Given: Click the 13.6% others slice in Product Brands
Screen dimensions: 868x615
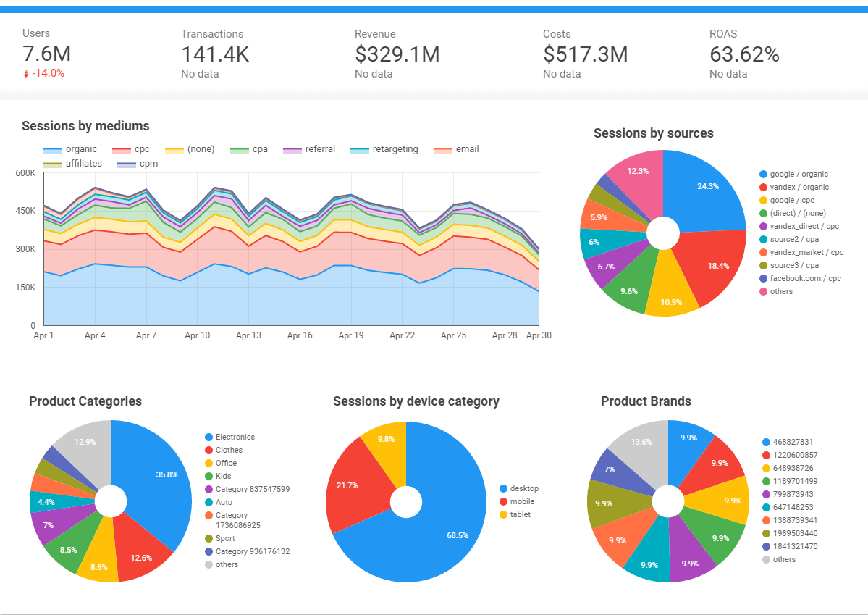Looking at the screenshot, I should click(x=641, y=448).
